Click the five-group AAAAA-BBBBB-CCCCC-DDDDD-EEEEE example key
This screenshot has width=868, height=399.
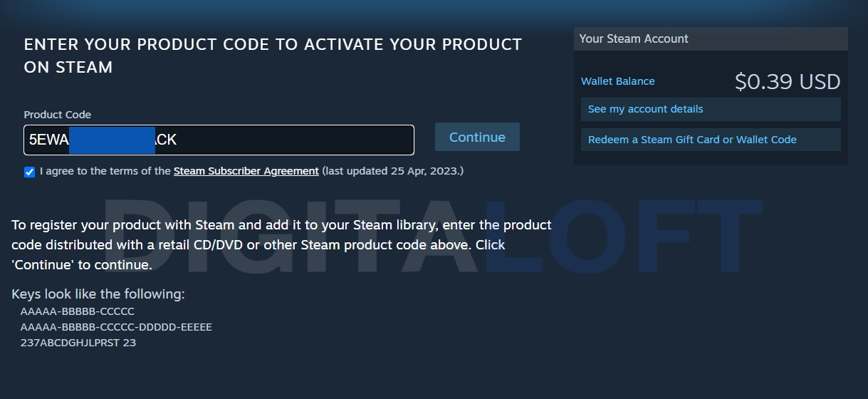coord(116,327)
